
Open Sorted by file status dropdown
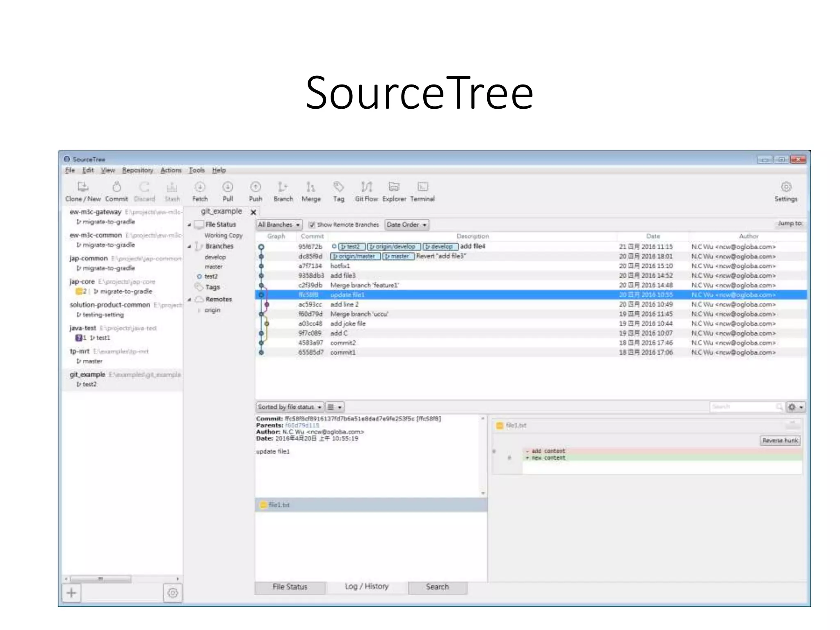coord(289,407)
